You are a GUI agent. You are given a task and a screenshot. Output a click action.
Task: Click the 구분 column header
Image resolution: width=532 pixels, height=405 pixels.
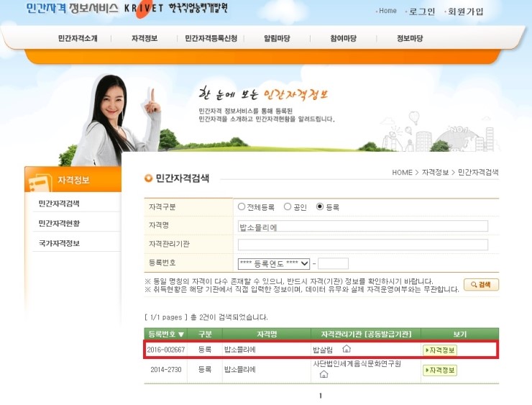pyautogui.click(x=205, y=334)
